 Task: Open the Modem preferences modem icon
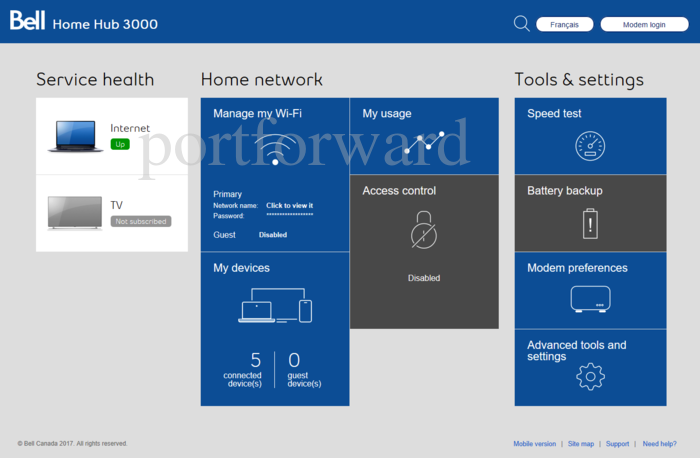click(590, 299)
